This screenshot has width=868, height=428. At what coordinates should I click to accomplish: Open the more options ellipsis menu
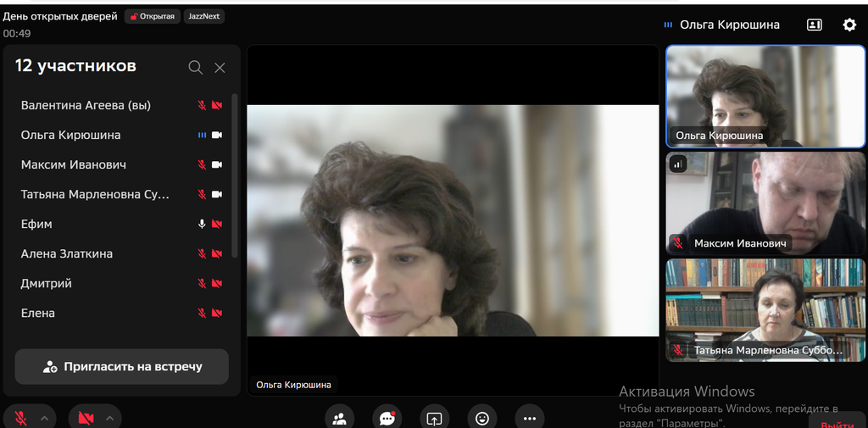click(x=530, y=418)
